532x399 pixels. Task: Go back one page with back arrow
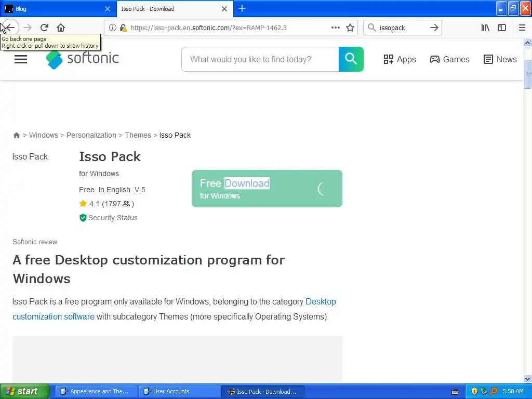coord(10,28)
